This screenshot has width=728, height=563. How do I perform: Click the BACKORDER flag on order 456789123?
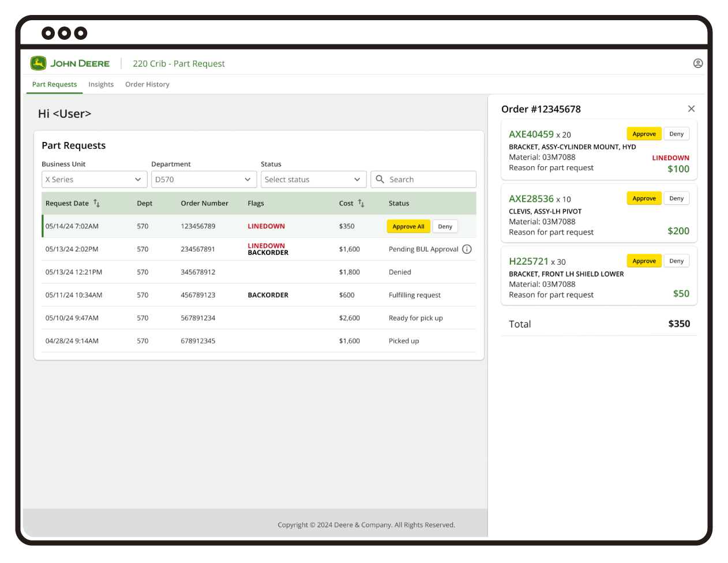coord(268,295)
